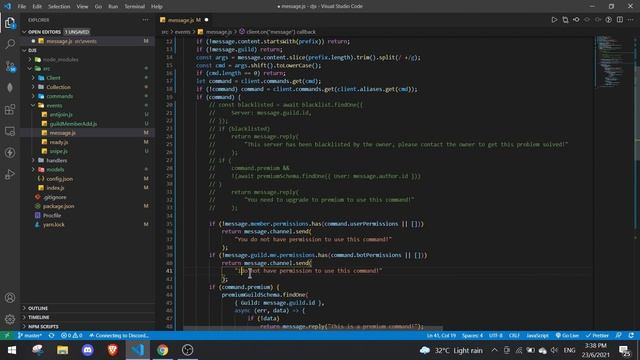Open Discord from the Windows taskbar
The width and height of the screenshot is (640, 360).
pyautogui.click(x=88, y=350)
